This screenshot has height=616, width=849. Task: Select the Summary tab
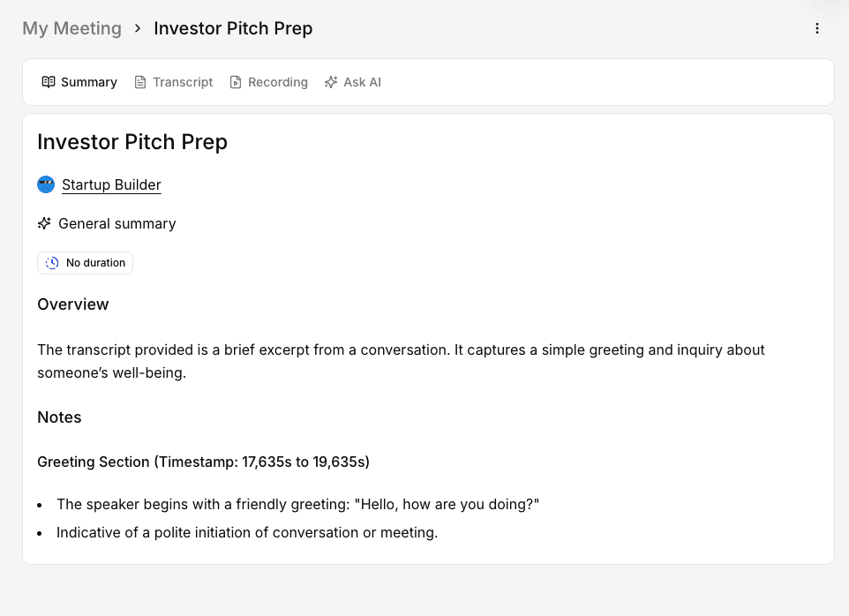coord(79,82)
